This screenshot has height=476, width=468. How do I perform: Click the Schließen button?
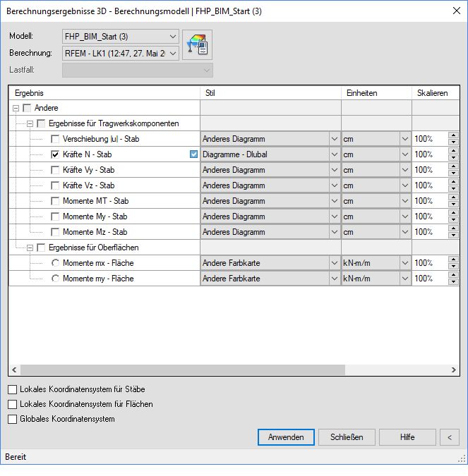(347, 437)
